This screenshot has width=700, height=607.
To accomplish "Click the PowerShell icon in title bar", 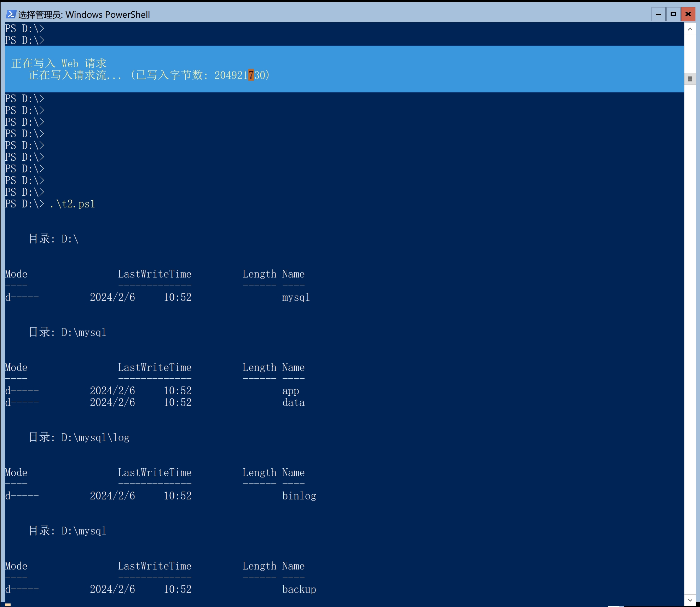I will point(11,14).
